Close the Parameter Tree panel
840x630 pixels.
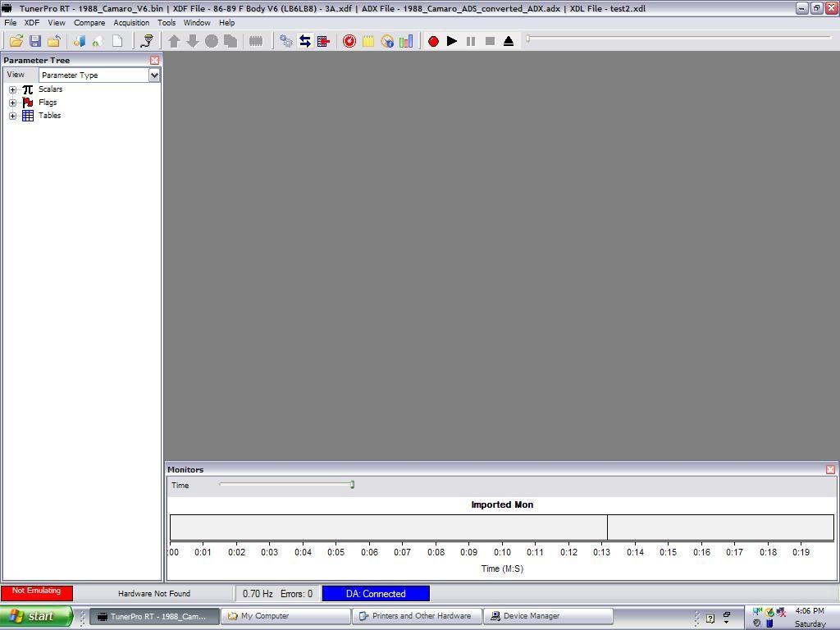point(154,60)
